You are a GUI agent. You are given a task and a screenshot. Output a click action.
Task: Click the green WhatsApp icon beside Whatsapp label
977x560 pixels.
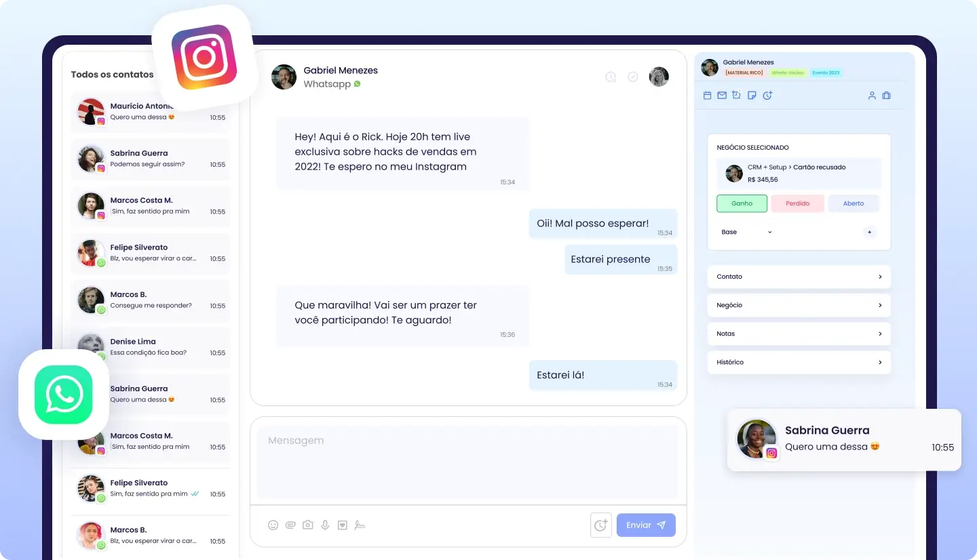357,84
